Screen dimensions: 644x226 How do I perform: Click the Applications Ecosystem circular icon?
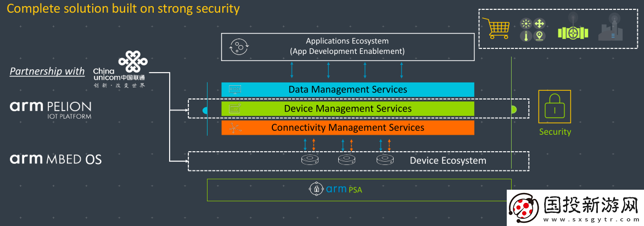[240, 47]
